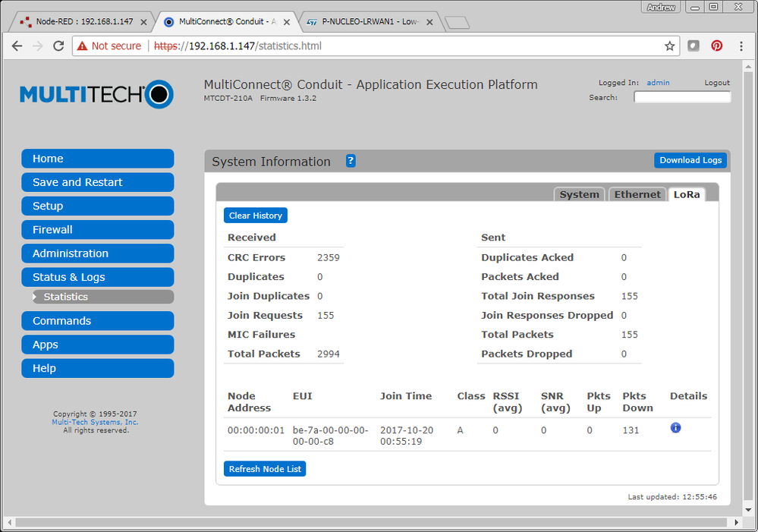Click the Pkts Down value 131
The image size is (758, 532).
coord(631,430)
